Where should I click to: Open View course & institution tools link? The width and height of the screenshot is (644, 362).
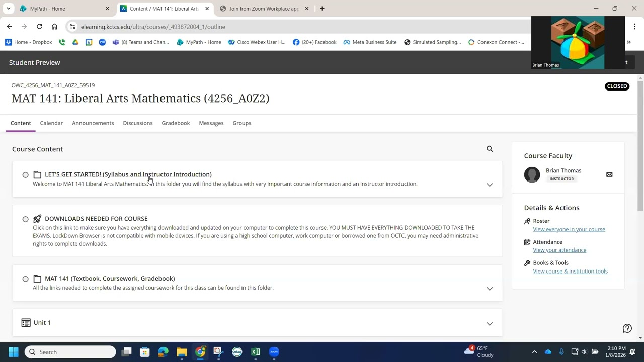(570, 271)
